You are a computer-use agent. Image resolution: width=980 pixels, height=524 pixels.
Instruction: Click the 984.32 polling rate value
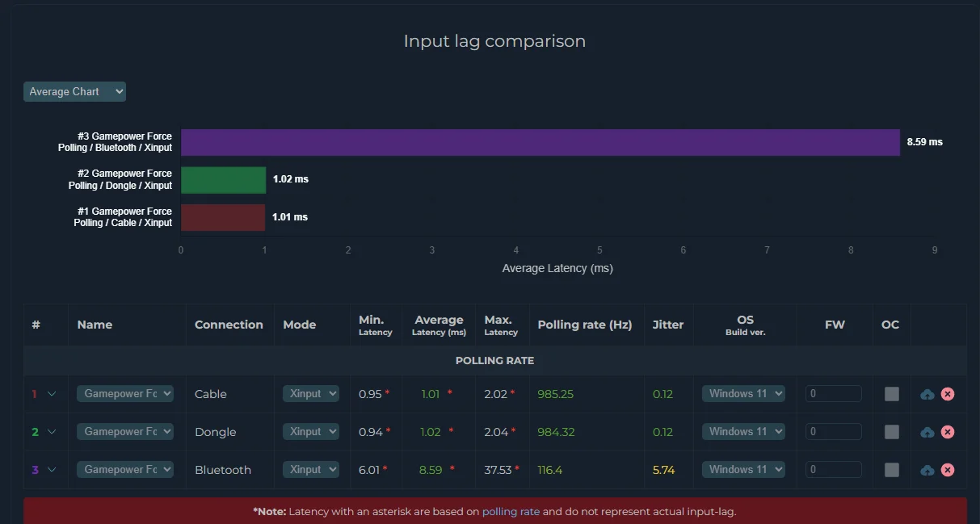[x=556, y=432]
